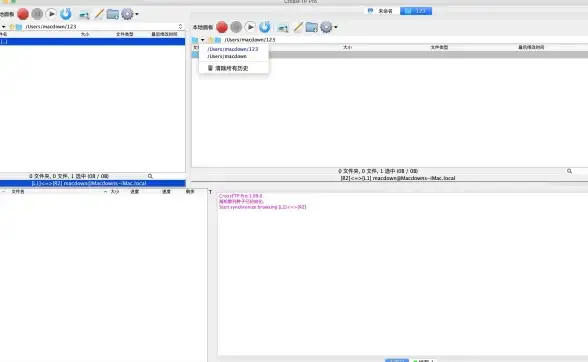Sort right panel by 大小 column header
The height and width of the screenshot is (362, 588).
tap(348, 47)
